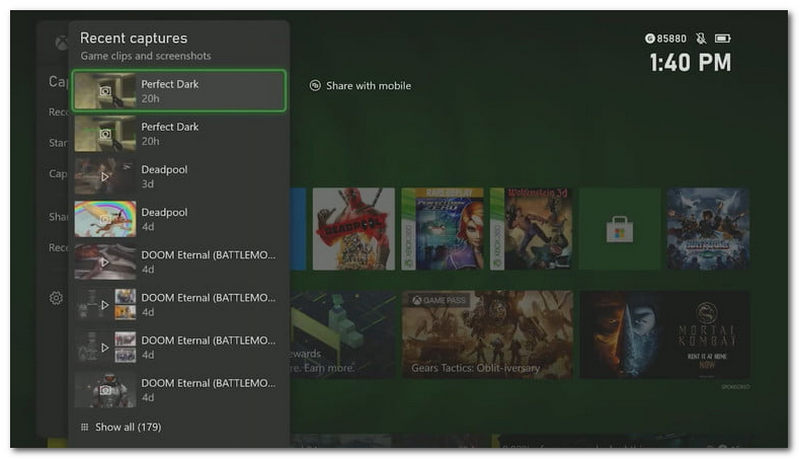Play the Deadpool clip from 3d ago
This screenshot has width=800, height=459.
tap(179, 176)
